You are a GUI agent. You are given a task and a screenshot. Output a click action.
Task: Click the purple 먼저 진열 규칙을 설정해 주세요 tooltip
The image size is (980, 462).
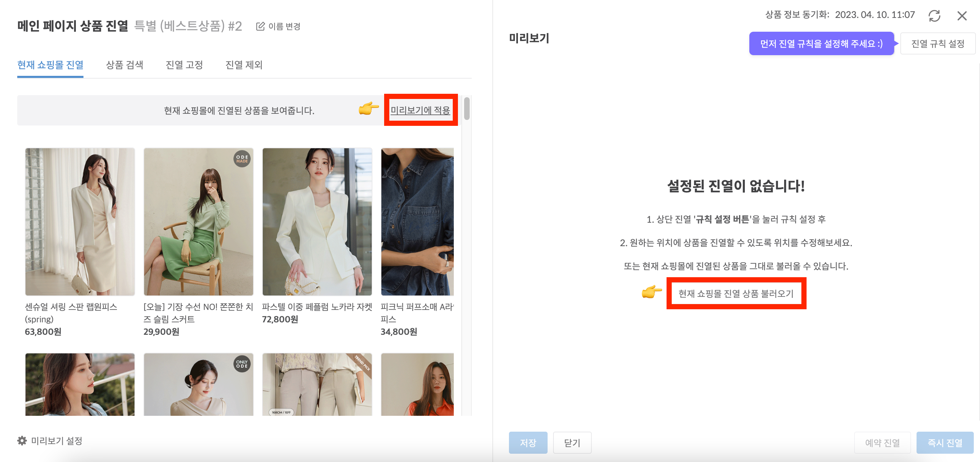[x=821, y=43]
